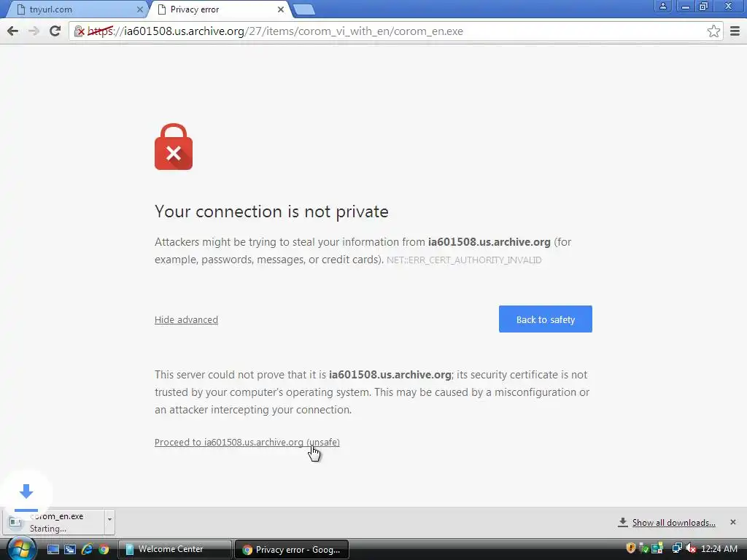747x560 pixels.
Task: Proceed to ia601508.us.archive.org (unsafe) link
Action: pos(247,443)
